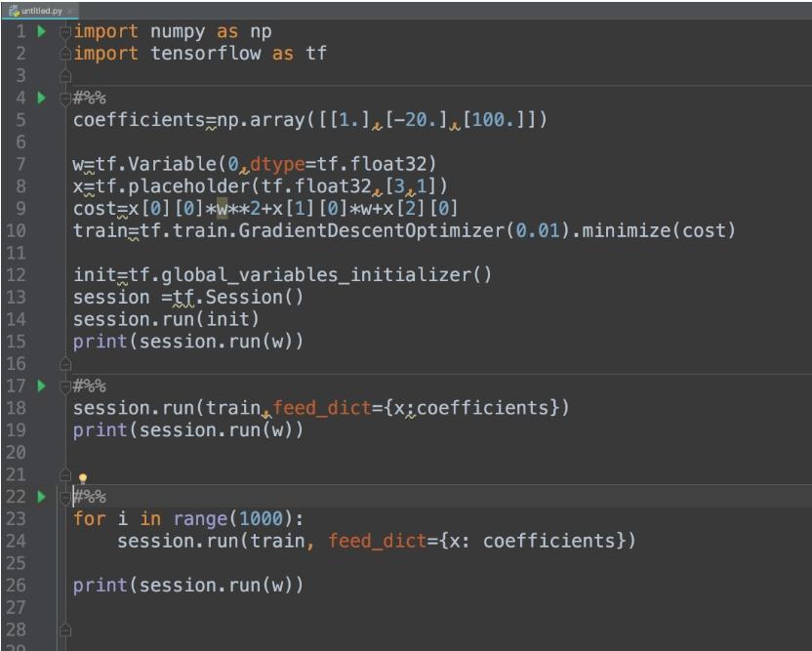Viewport: 812px width, 651px height.
Task: Collapse the #%% cell at line 4
Action: click(x=65, y=99)
